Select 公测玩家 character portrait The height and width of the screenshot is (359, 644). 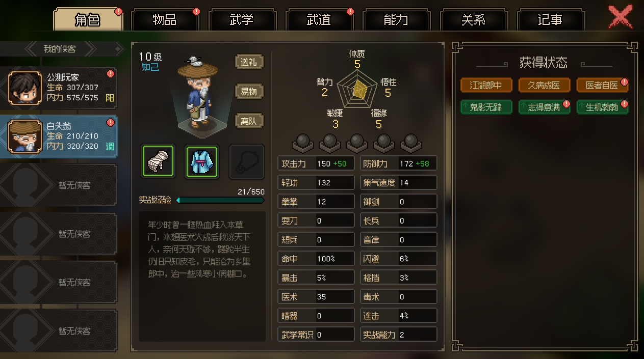coord(25,88)
